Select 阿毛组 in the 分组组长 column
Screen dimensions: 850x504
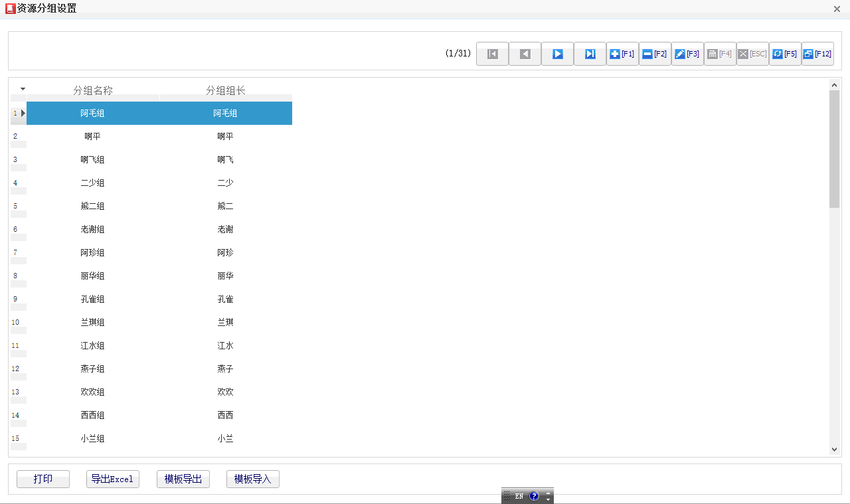pos(226,113)
